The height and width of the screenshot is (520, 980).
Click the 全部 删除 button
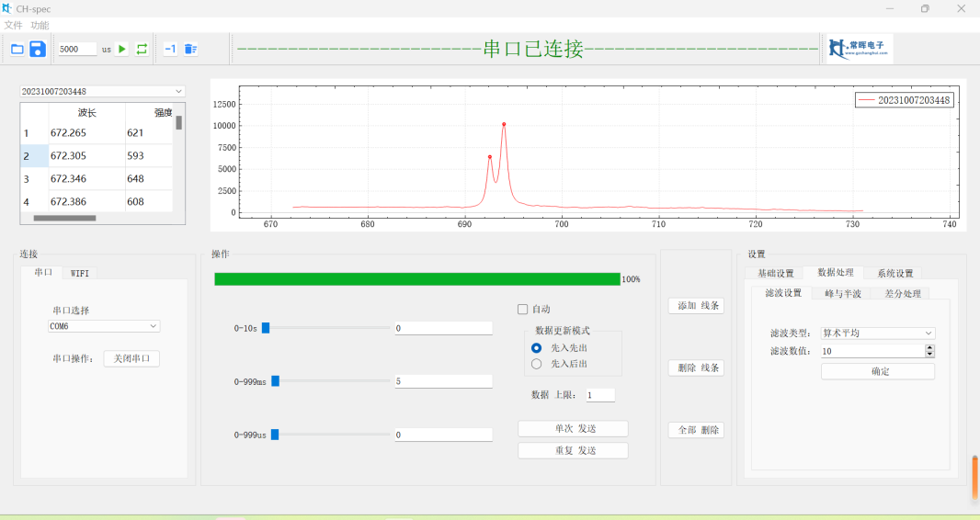click(x=696, y=429)
